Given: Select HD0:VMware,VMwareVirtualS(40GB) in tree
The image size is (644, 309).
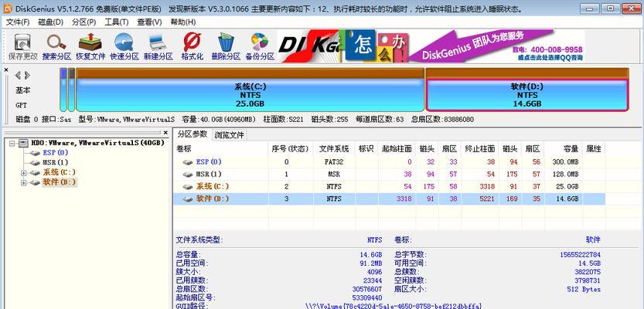Looking at the screenshot, I should (x=97, y=143).
